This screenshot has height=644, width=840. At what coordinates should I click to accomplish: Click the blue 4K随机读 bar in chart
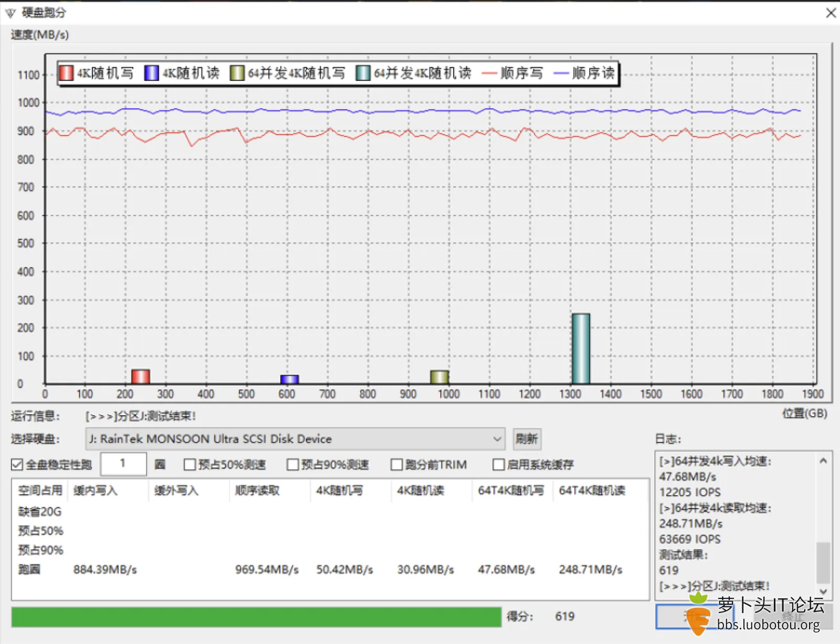coord(289,379)
